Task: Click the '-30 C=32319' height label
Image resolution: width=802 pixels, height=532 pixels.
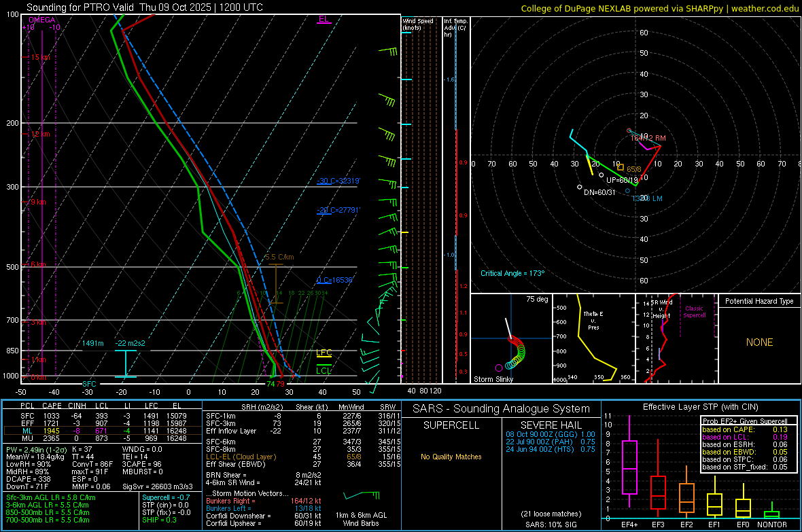Action: coord(338,181)
